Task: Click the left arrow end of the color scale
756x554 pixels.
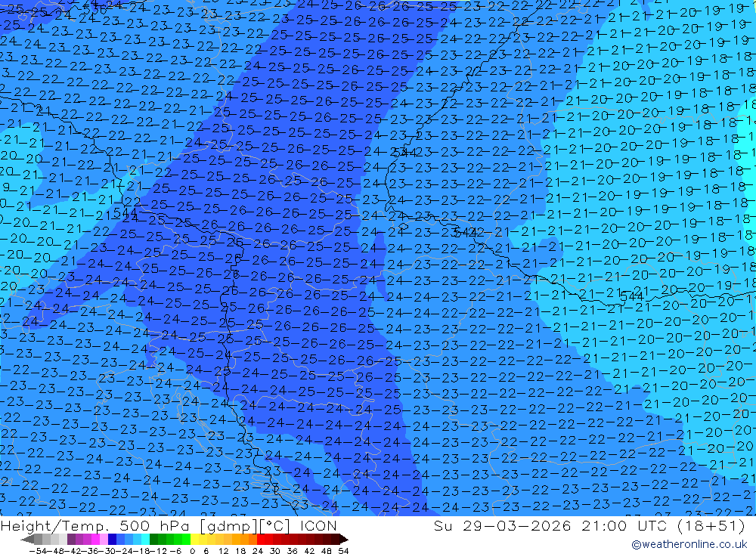Action: pyautogui.click(x=27, y=540)
